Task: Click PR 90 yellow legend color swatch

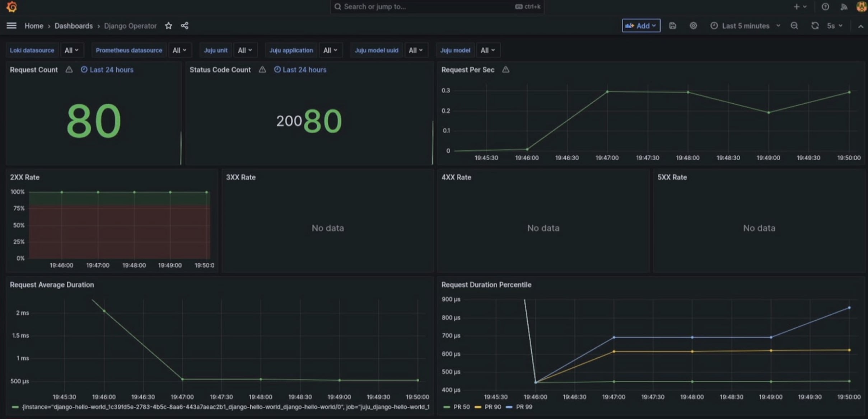Action: (x=478, y=407)
